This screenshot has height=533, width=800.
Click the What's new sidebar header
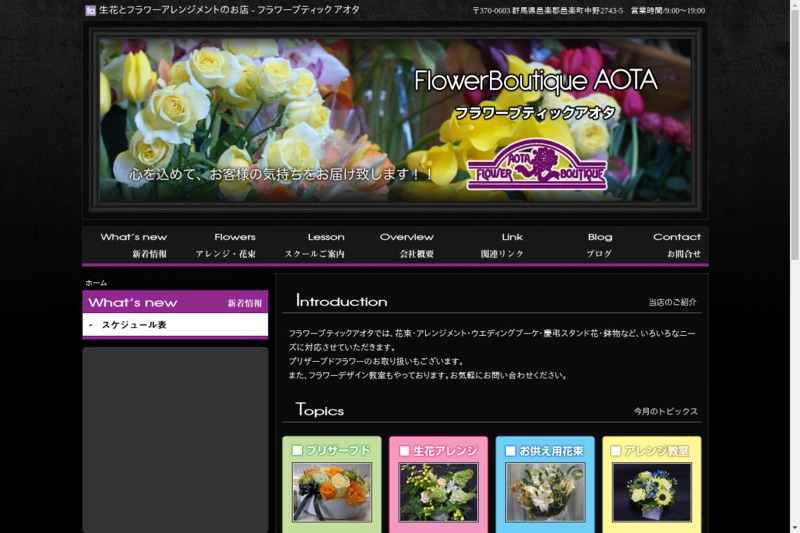175,302
